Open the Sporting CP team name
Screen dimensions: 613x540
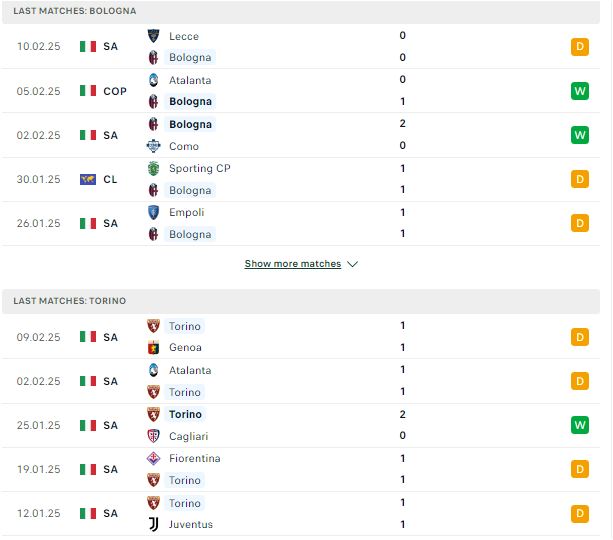click(200, 169)
